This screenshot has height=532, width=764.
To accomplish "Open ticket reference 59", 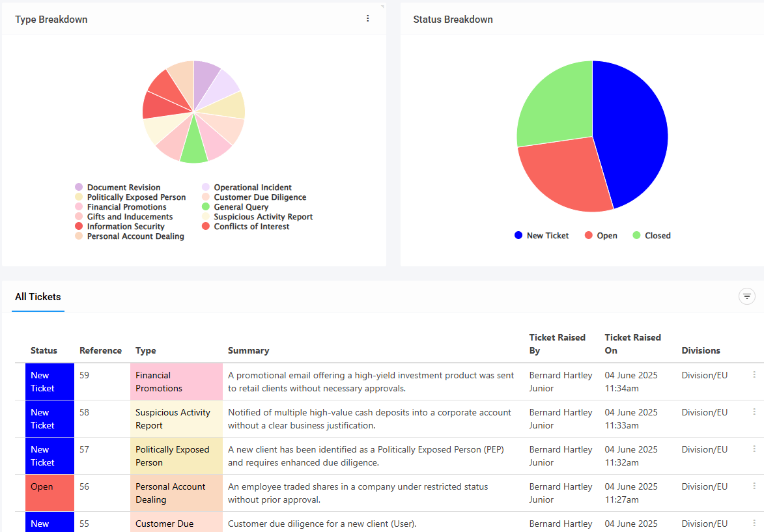I will click(85, 376).
